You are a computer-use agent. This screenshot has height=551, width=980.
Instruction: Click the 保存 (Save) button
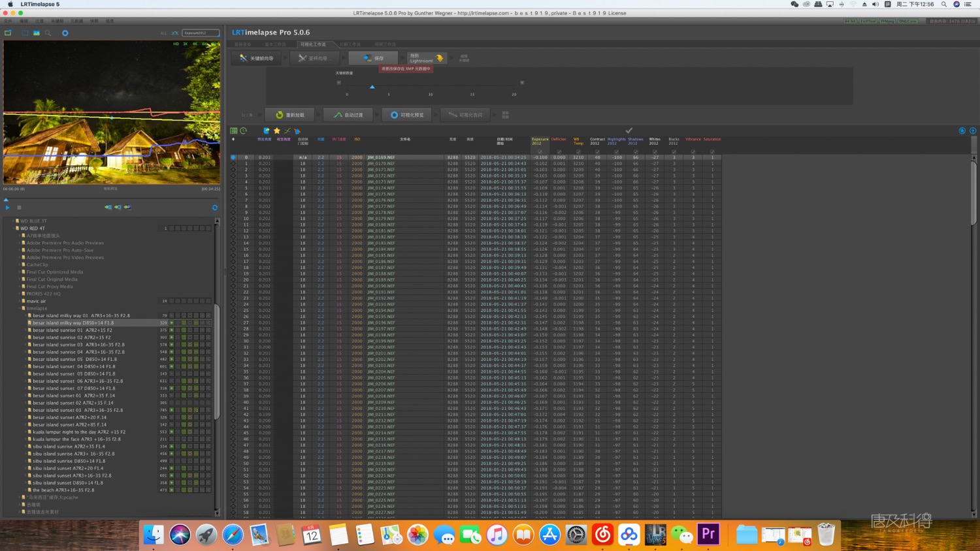pyautogui.click(x=374, y=58)
